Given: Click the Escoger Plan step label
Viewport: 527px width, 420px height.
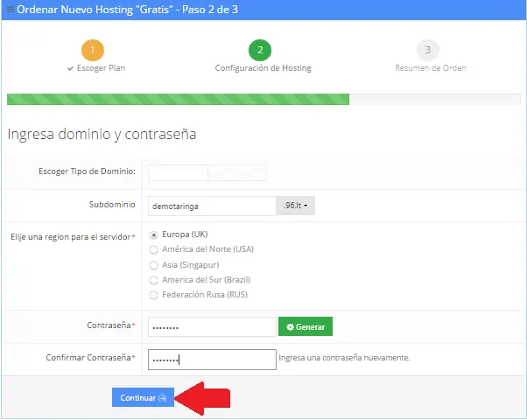Looking at the screenshot, I should (101, 68).
